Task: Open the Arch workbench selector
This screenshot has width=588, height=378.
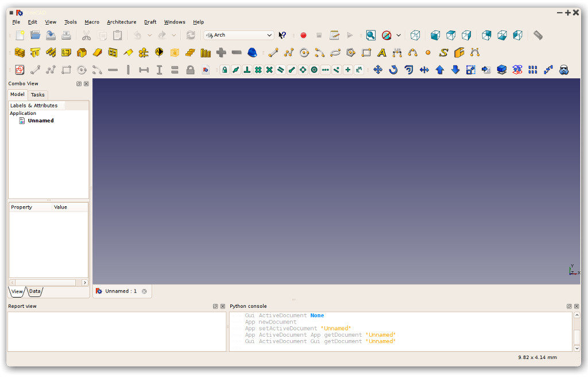Action: click(238, 35)
